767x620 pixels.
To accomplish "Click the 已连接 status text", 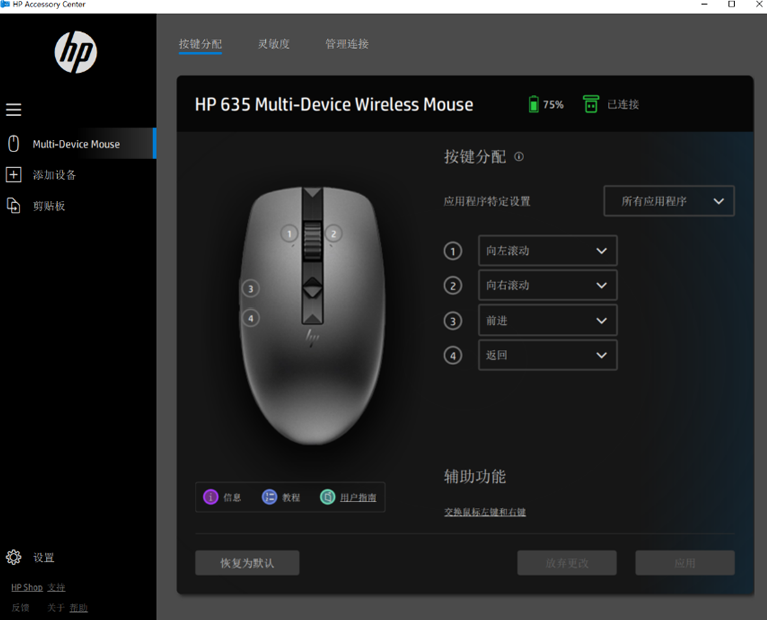I will (x=623, y=104).
